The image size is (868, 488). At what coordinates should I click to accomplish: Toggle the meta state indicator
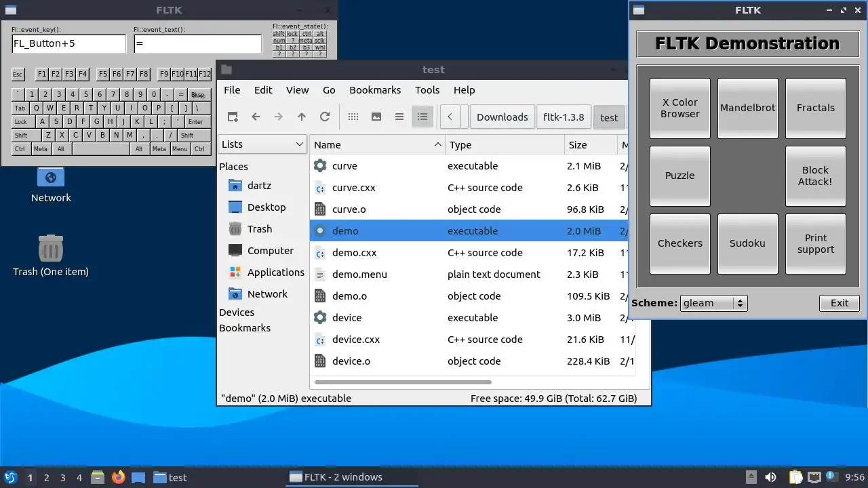pos(307,41)
